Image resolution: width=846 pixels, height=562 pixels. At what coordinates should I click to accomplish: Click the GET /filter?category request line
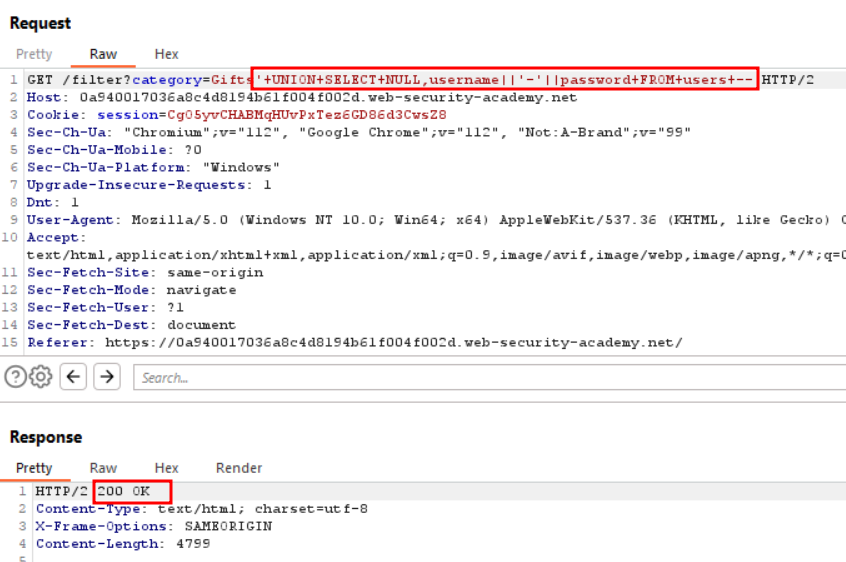click(421, 80)
